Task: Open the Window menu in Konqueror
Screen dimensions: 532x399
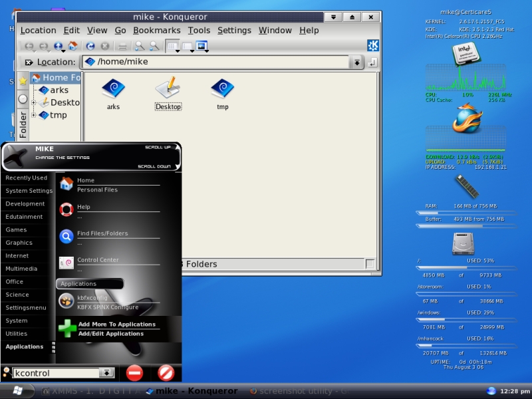Action: click(x=275, y=31)
